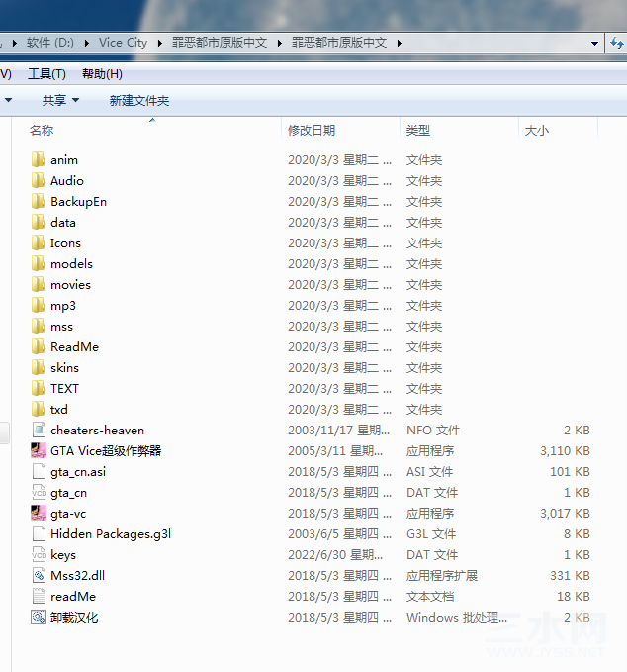This screenshot has height=672, width=627.
Task: Click the models folder icon
Action: (x=39, y=263)
